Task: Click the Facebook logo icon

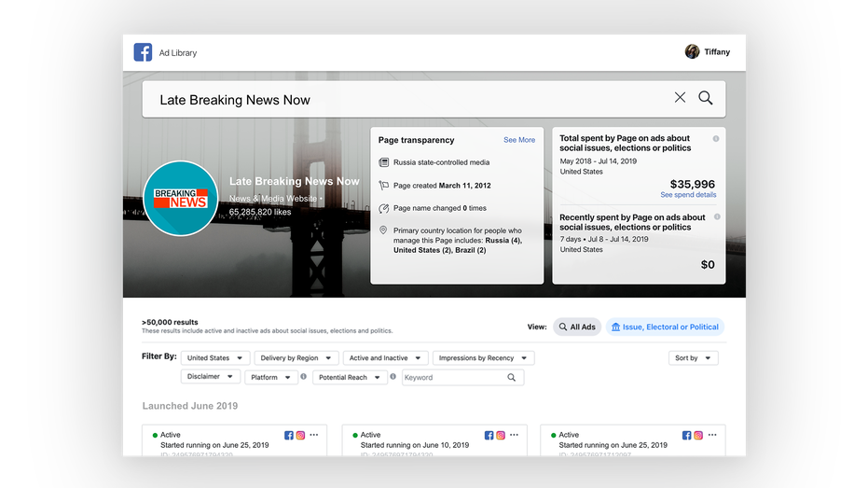Action: (143, 52)
